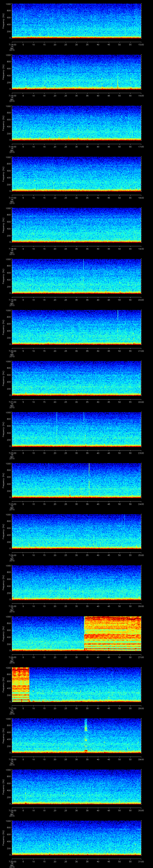Screen dimensions: 153x868
Task: Click the spectrogram panel starting at 7:21:00
Action: (x=77, y=378)
